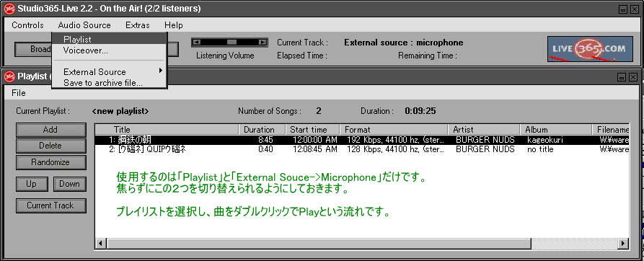Click the partially hidden Broadcast button
This screenshot has height=261, width=644.
34,49
